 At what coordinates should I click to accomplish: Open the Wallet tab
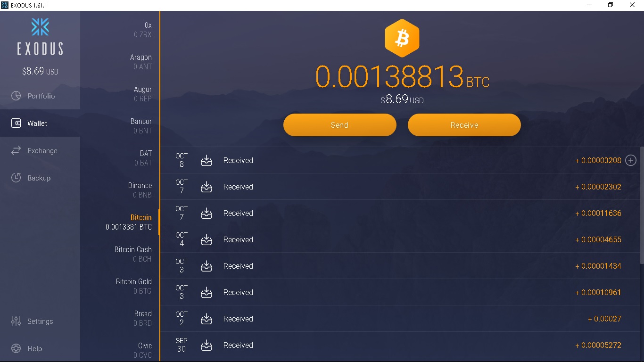click(40, 123)
